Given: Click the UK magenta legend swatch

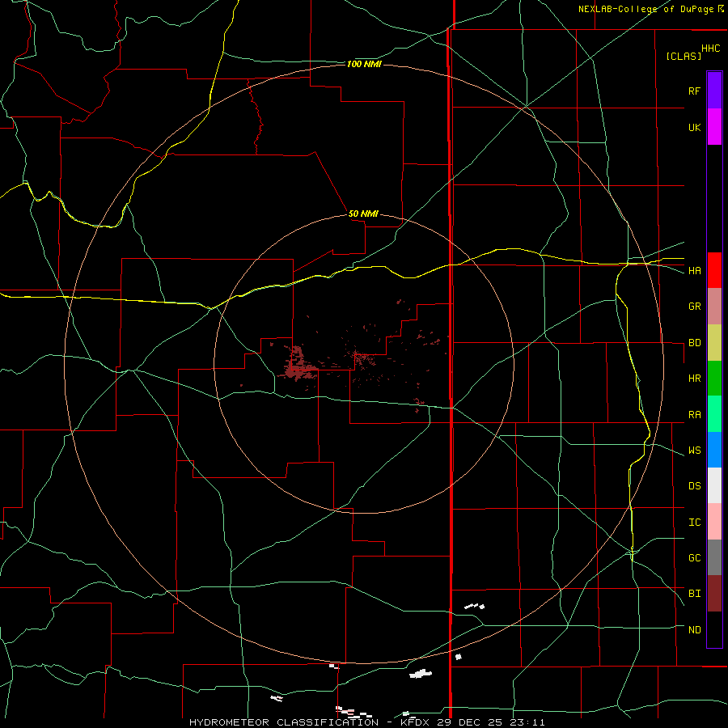Looking at the screenshot, I should coord(714,127).
